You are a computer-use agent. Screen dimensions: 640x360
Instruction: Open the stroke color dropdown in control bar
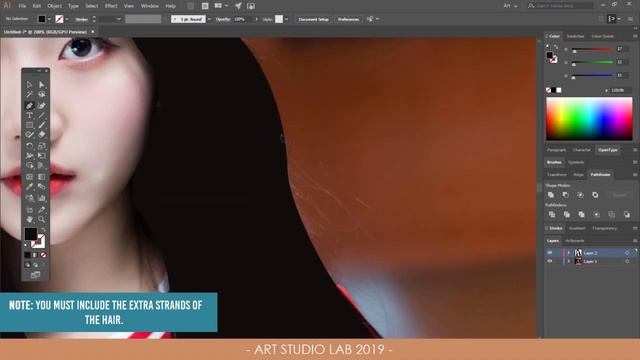point(67,19)
